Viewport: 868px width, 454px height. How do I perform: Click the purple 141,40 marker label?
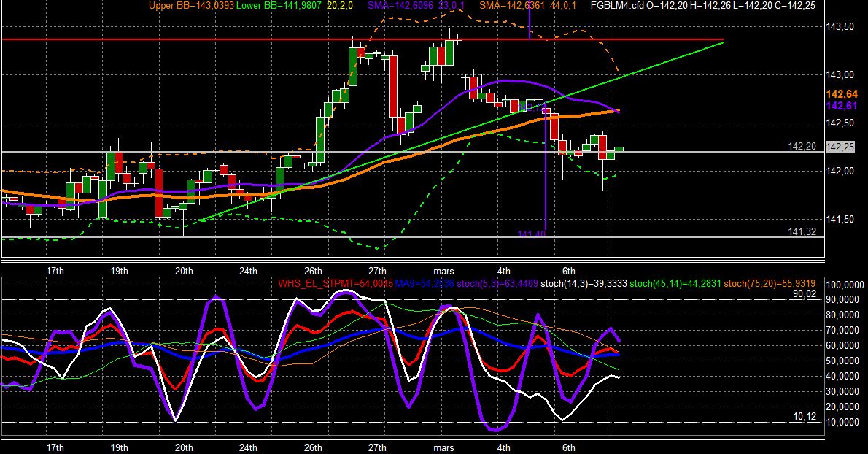click(x=531, y=234)
